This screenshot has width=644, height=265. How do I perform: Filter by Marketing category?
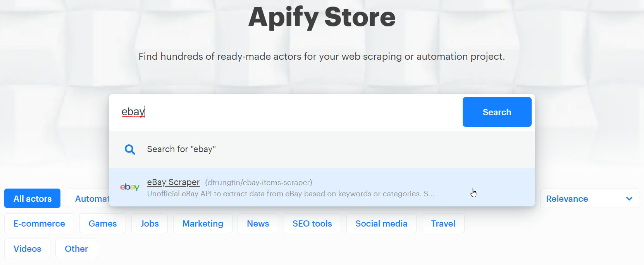tap(203, 223)
